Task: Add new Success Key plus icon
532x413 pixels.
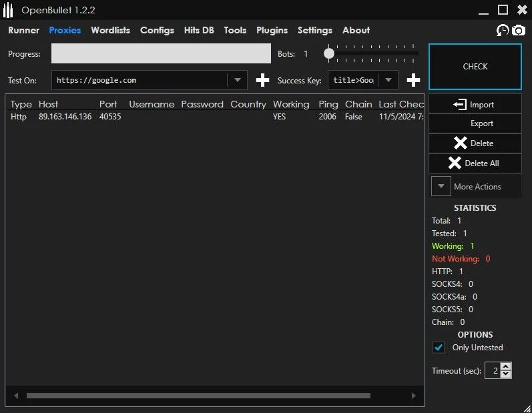Action: (x=413, y=80)
